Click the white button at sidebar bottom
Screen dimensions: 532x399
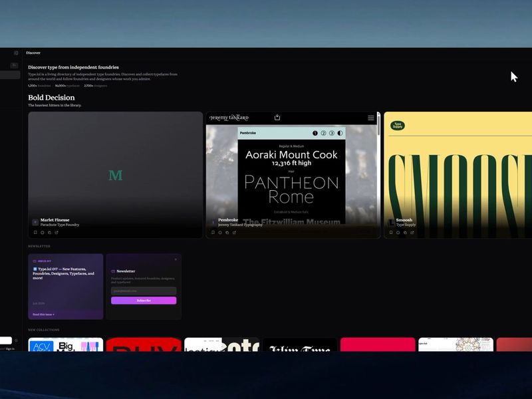tap(6, 340)
